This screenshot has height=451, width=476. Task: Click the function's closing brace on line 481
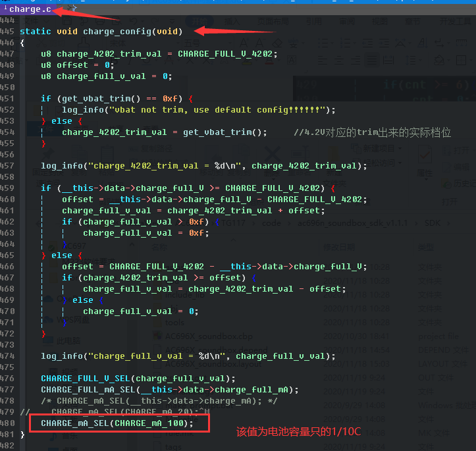22,435
